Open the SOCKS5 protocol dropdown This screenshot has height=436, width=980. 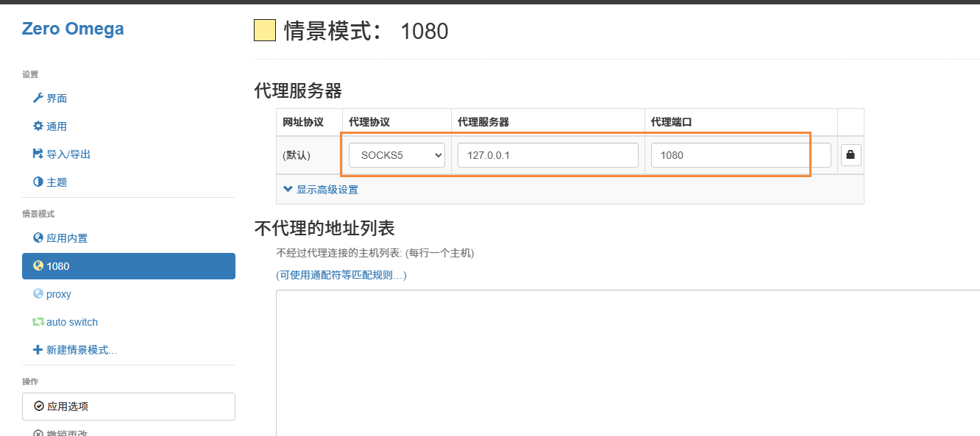[x=397, y=155]
